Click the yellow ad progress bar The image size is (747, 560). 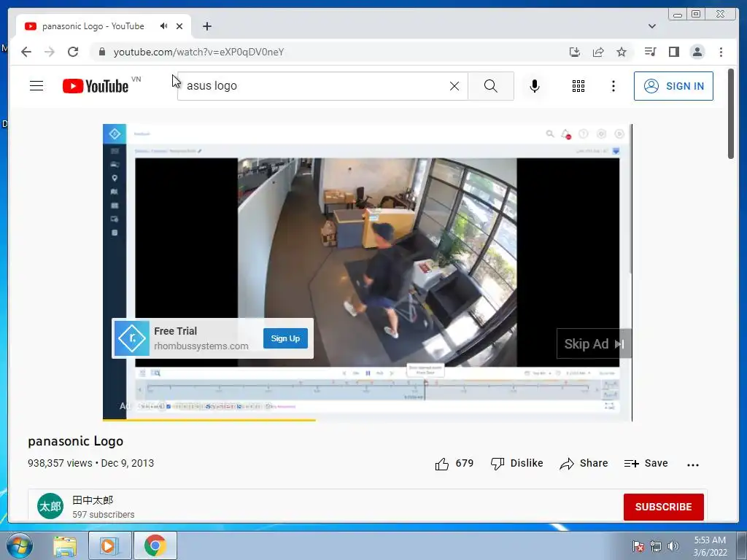pyautogui.click(x=209, y=420)
